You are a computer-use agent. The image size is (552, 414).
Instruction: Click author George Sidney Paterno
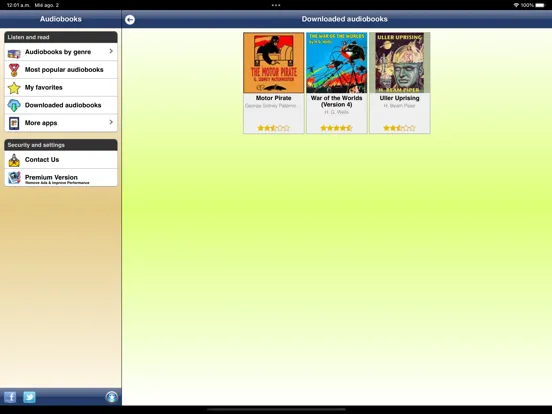[271, 106]
